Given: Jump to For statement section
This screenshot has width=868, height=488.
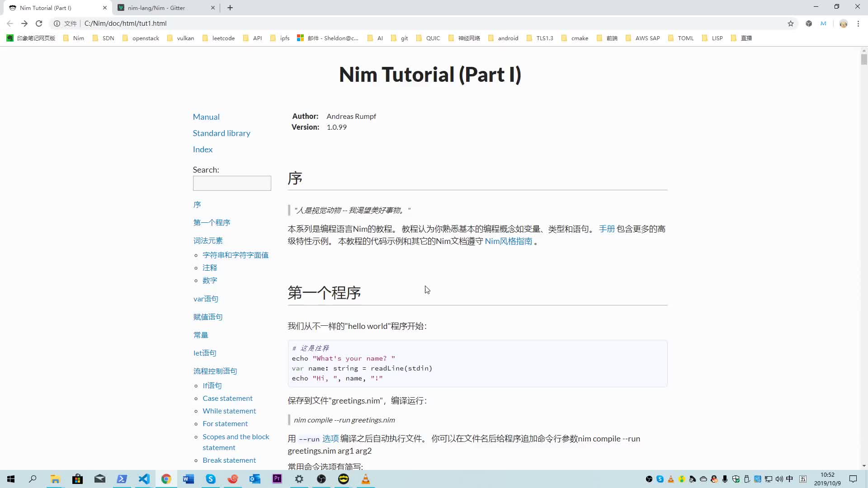Looking at the screenshot, I should point(225,424).
